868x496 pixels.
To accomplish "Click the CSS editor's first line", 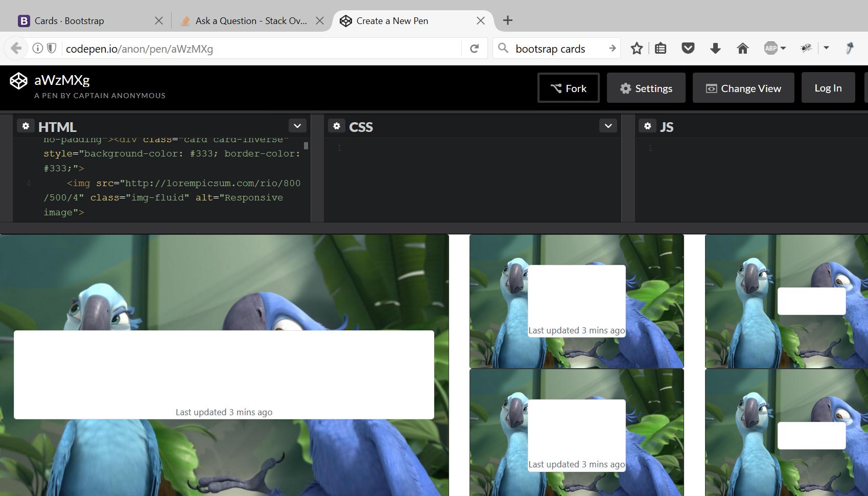I will coord(473,148).
